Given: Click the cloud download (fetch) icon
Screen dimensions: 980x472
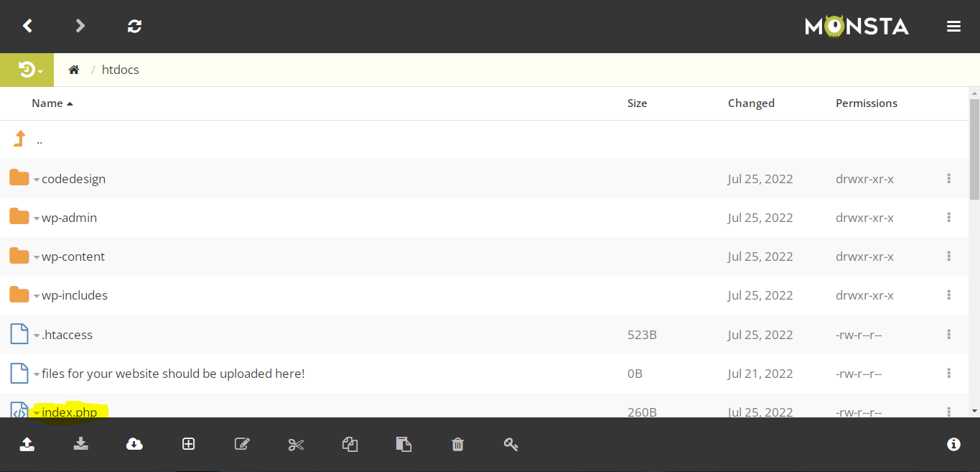Looking at the screenshot, I should (x=134, y=445).
